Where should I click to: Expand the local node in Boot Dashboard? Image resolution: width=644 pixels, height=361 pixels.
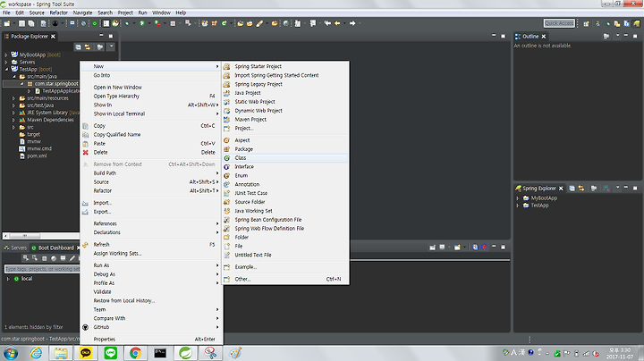click(8, 279)
